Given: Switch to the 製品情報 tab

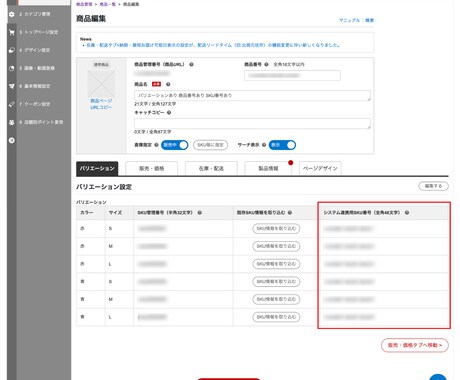Looking at the screenshot, I should (268, 169).
